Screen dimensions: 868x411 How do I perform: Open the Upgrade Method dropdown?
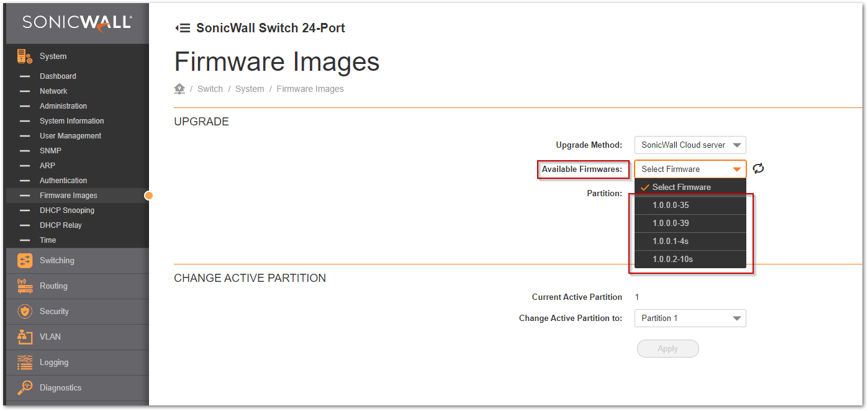pos(690,145)
